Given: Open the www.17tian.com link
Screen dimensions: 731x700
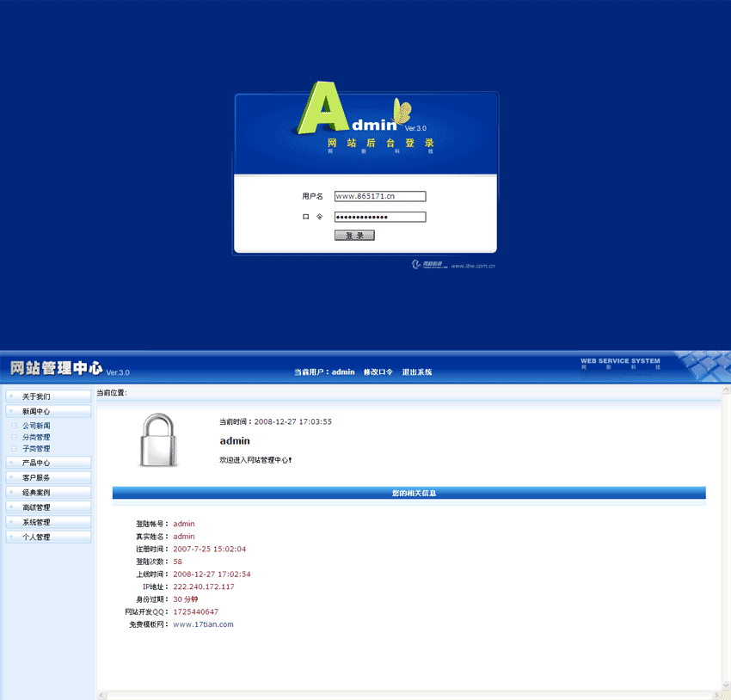Looking at the screenshot, I should click(x=203, y=624).
